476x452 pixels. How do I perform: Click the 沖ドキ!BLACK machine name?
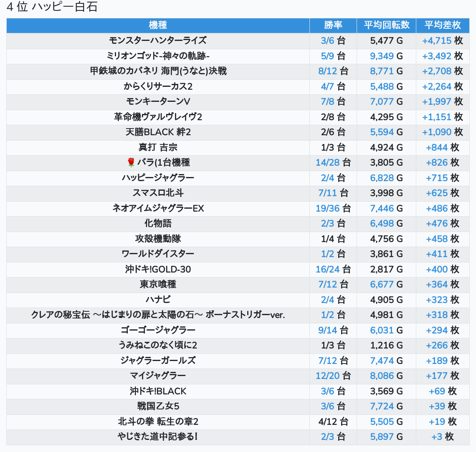(158, 391)
